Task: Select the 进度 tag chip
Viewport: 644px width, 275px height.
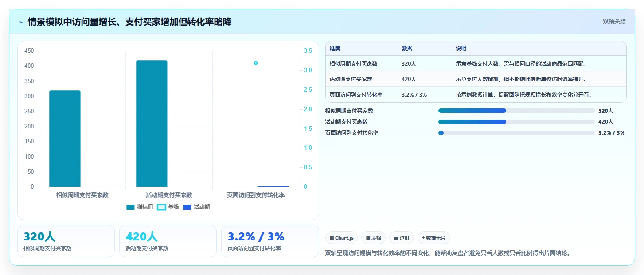Action: [402, 238]
